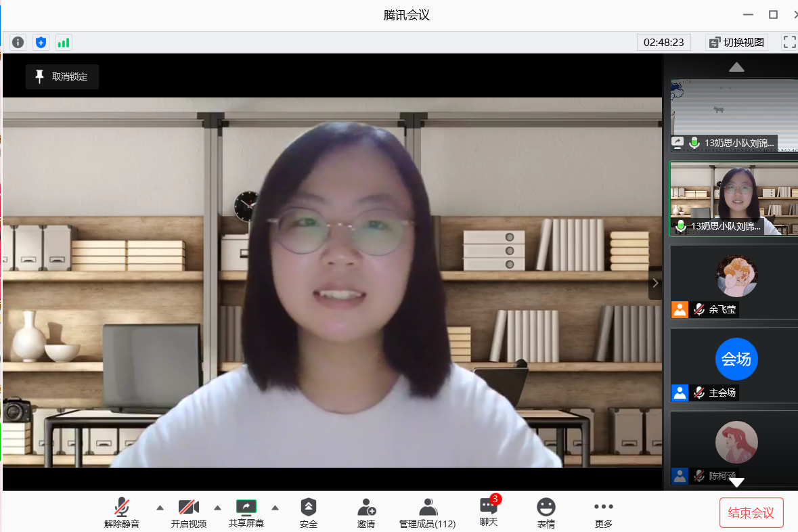Click the 腾讯会议 window title
This screenshot has height=532, width=798.
point(407,16)
